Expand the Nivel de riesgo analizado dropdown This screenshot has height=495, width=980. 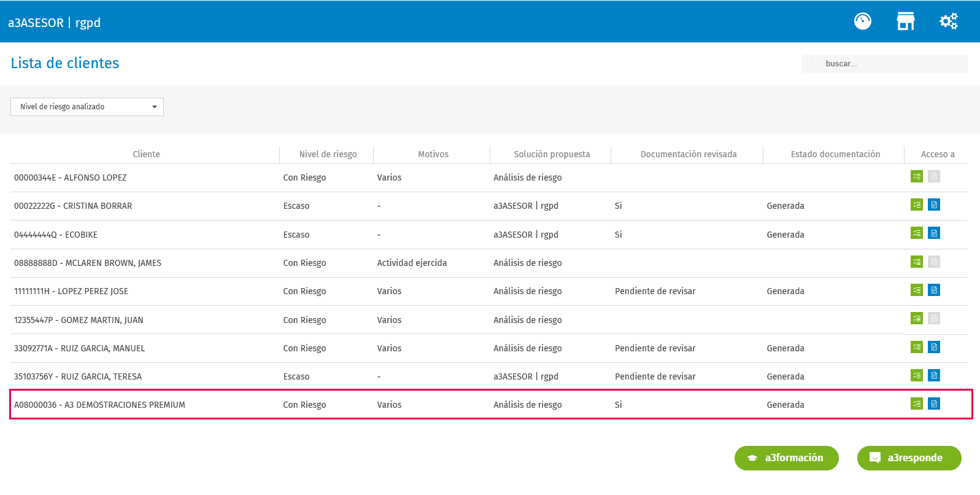[87, 107]
